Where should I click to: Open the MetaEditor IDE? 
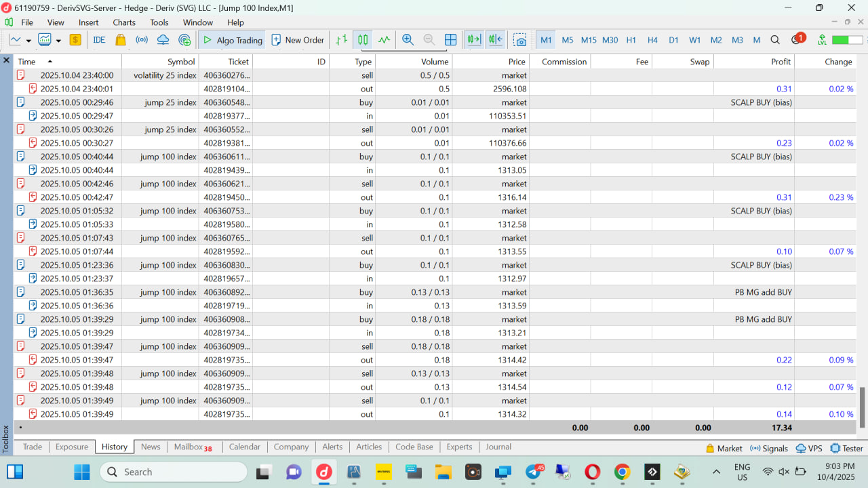99,40
